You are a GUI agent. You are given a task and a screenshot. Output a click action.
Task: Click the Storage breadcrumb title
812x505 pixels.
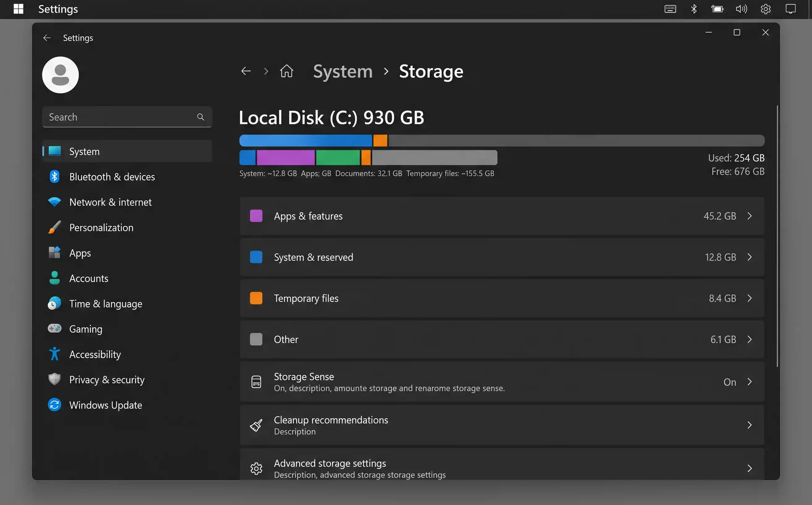tap(431, 71)
